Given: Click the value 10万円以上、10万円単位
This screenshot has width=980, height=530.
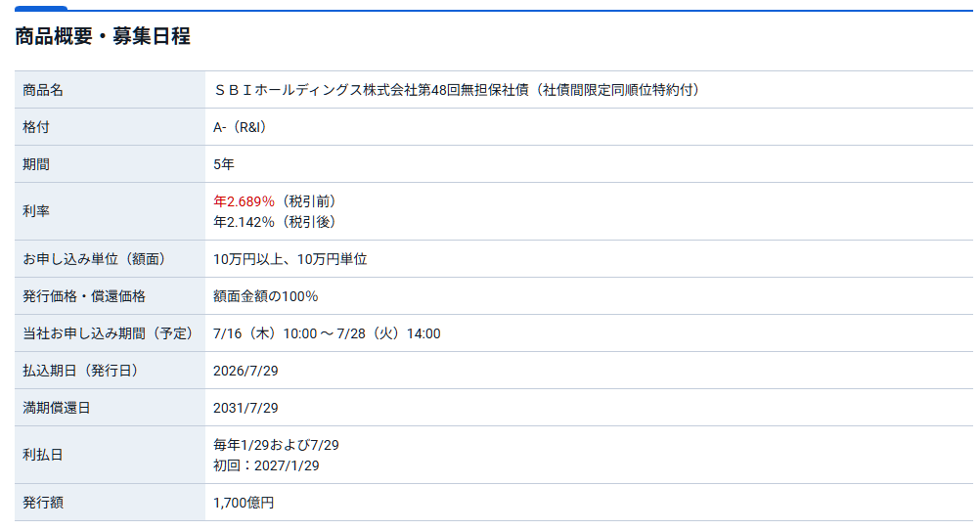Looking at the screenshot, I should (290, 259).
